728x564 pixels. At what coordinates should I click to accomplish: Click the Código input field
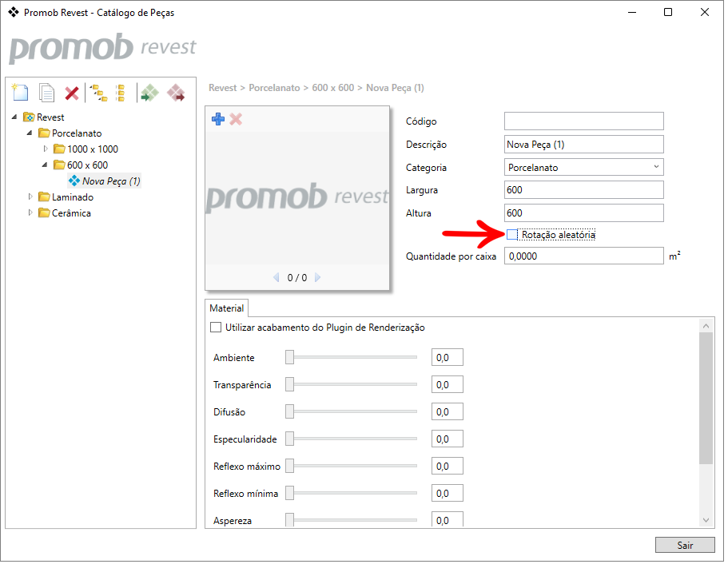[x=586, y=121]
